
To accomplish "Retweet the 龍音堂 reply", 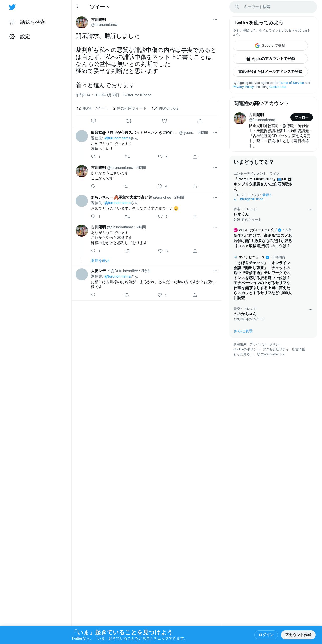I will click(x=127, y=157).
